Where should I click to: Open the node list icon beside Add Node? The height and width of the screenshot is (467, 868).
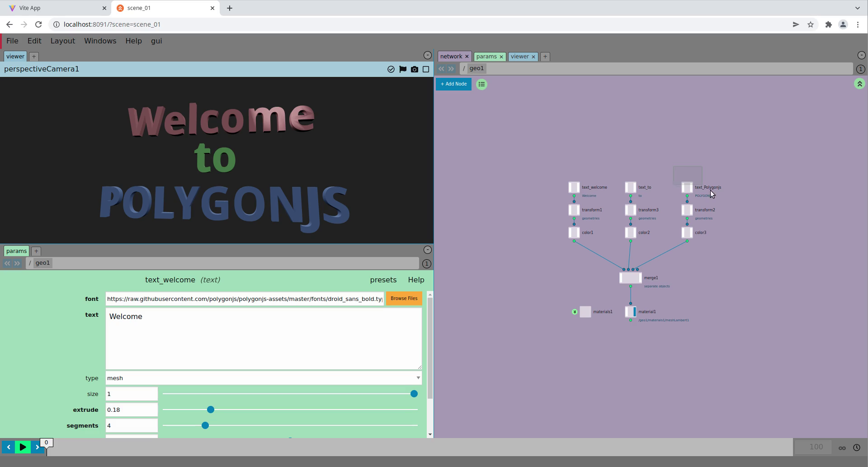(x=482, y=84)
